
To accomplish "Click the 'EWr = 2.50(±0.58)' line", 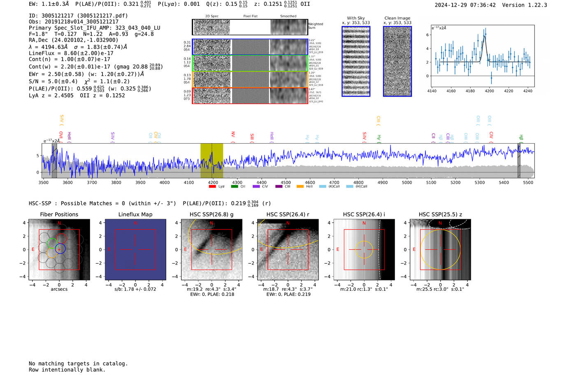I will [x=86, y=74].
